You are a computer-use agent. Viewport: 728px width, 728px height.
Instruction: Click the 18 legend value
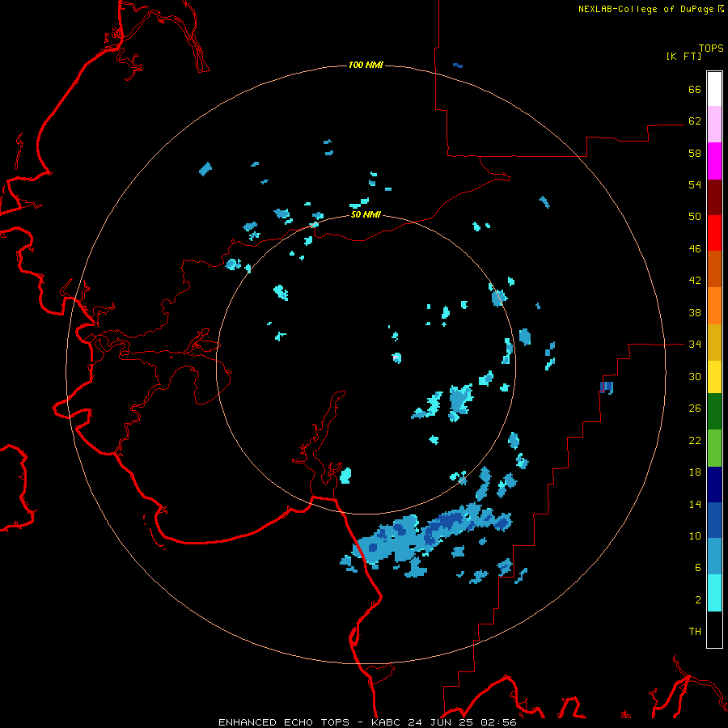(695, 472)
